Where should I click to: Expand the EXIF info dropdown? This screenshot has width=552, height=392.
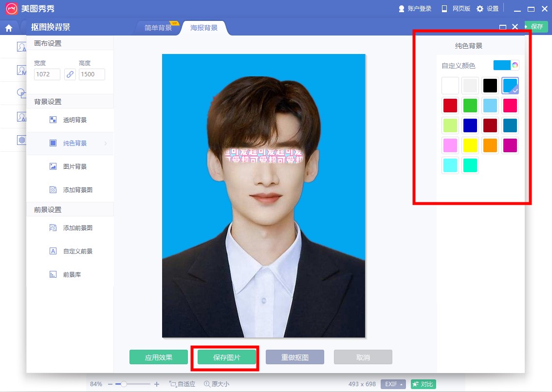(x=393, y=384)
